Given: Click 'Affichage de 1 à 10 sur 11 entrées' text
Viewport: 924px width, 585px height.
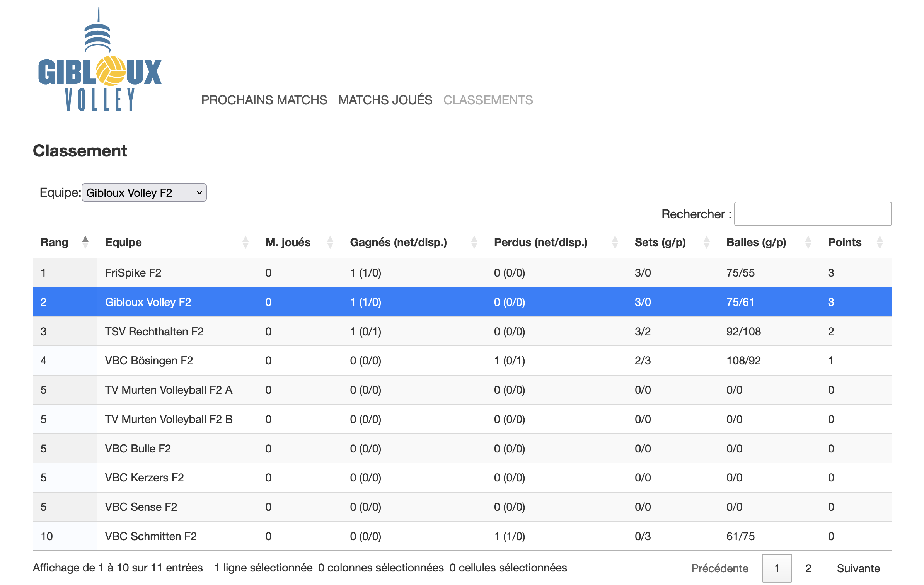Looking at the screenshot, I should [x=118, y=568].
